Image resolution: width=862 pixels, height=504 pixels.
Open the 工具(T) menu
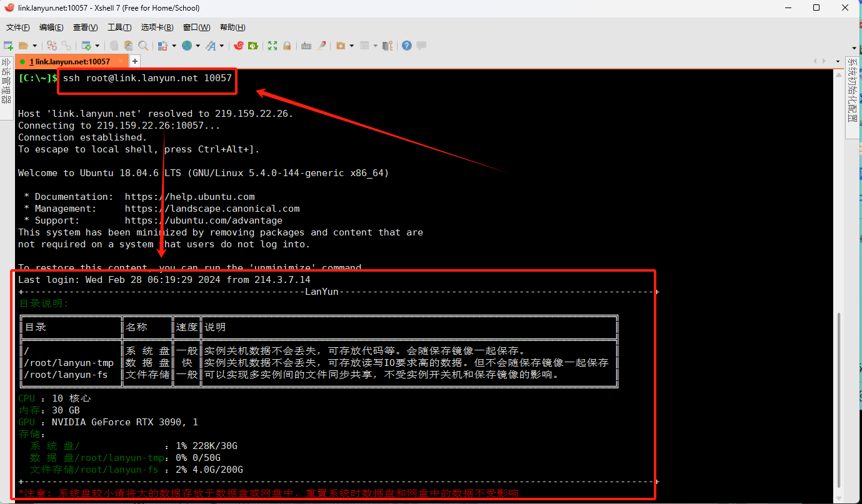pos(119,27)
